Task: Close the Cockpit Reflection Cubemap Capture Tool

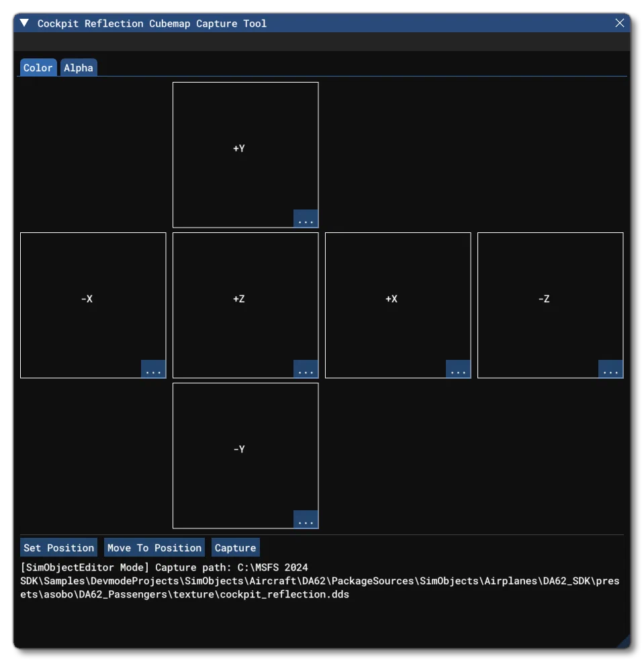Action: (x=619, y=23)
